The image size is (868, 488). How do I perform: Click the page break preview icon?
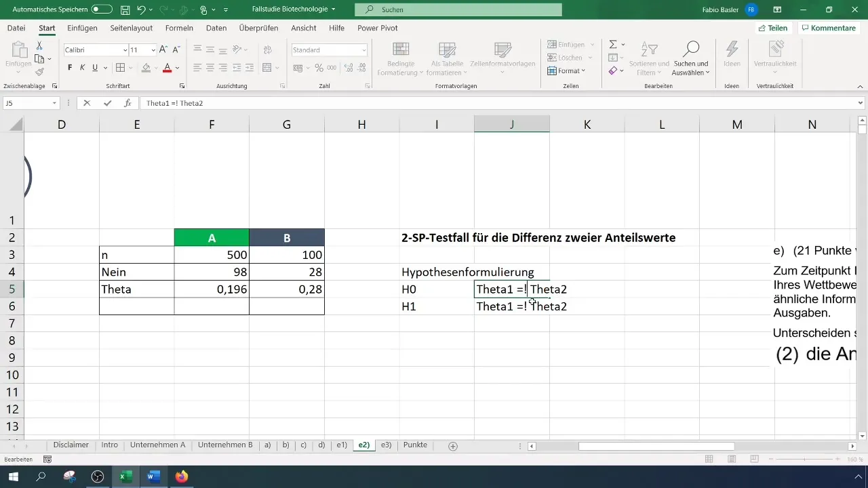[754, 460]
